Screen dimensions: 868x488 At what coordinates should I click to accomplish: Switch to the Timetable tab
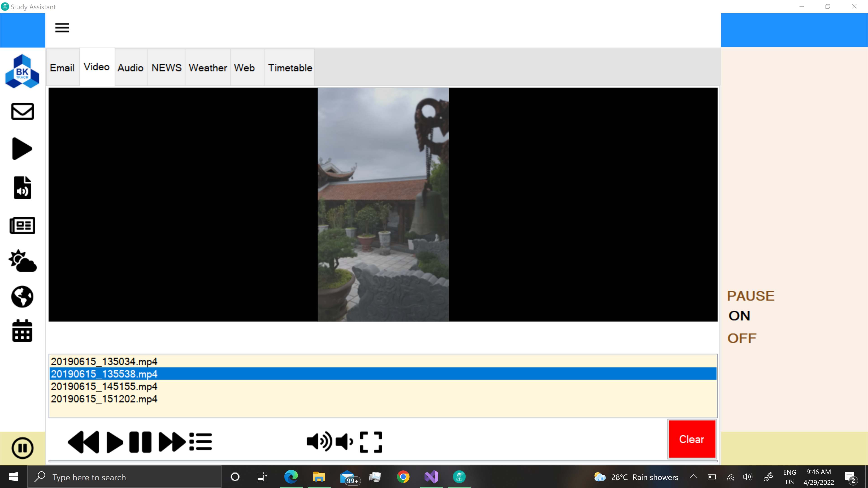pyautogui.click(x=290, y=68)
